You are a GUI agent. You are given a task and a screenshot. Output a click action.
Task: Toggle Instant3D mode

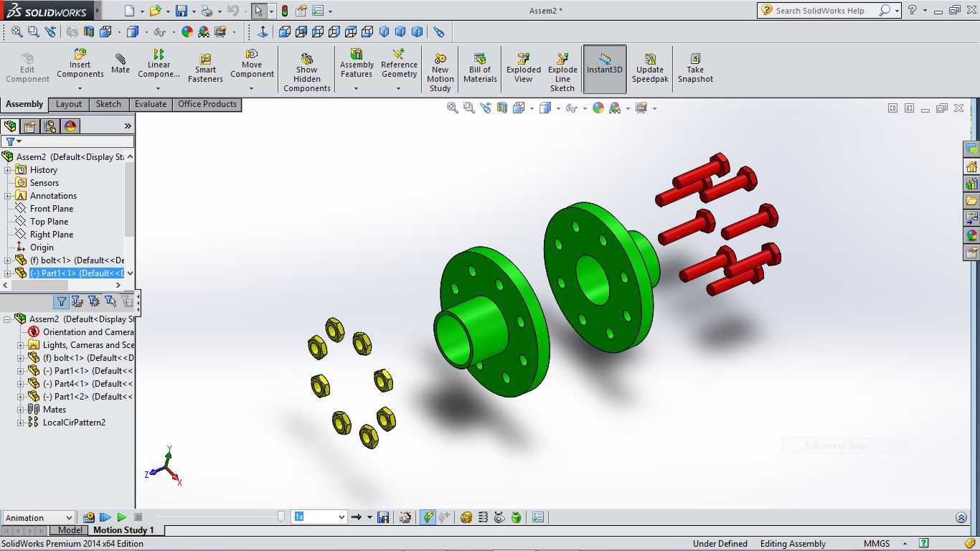(605, 69)
